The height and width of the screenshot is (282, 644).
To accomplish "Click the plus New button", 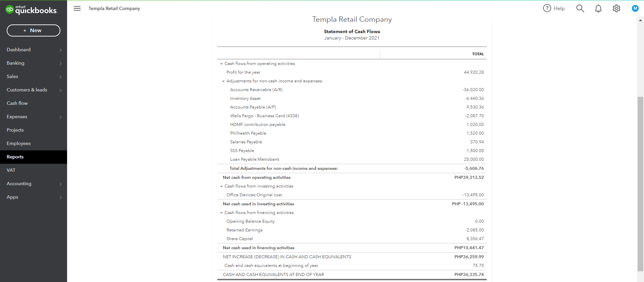I will [x=34, y=30].
